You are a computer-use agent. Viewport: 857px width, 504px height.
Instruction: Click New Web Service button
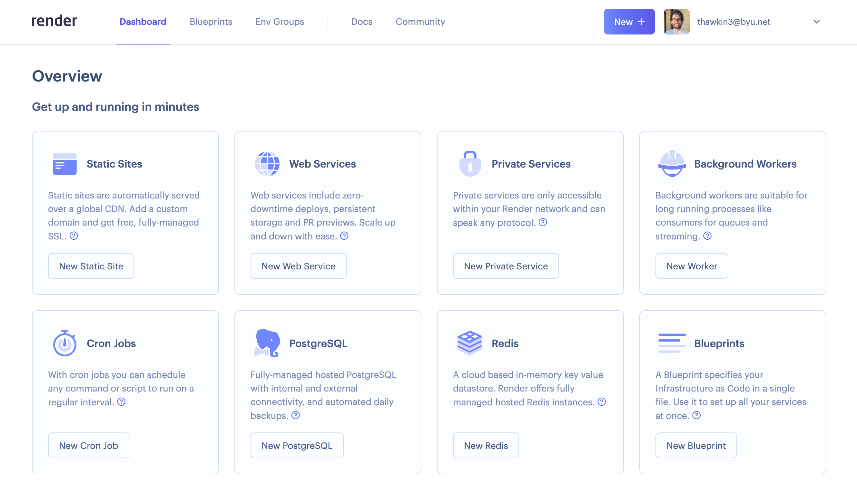point(298,266)
